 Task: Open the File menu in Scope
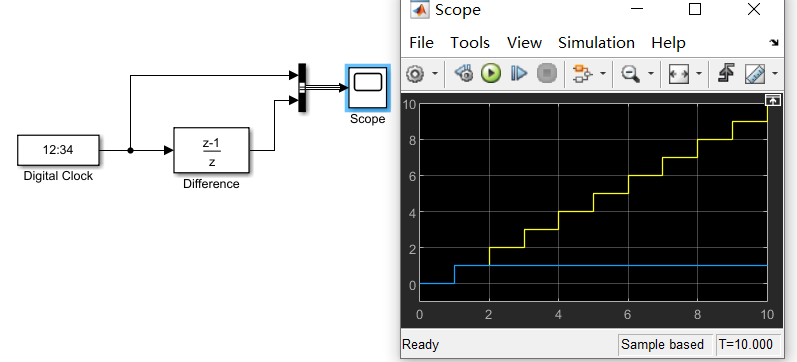coord(421,43)
